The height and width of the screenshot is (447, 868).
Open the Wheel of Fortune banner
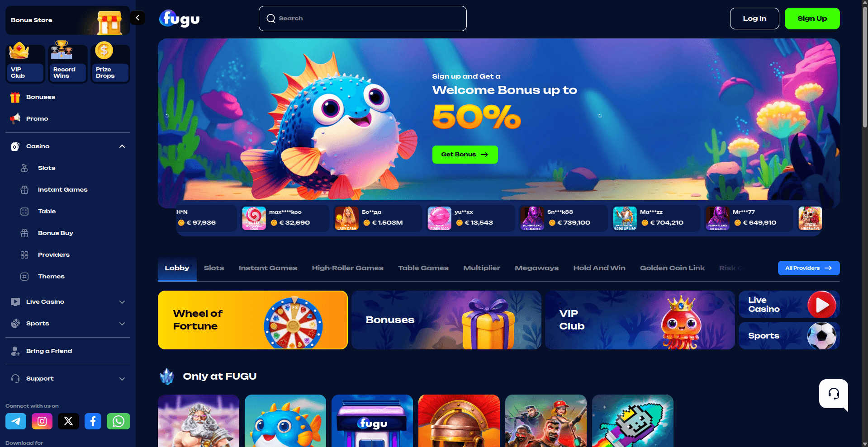pyautogui.click(x=252, y=320)
